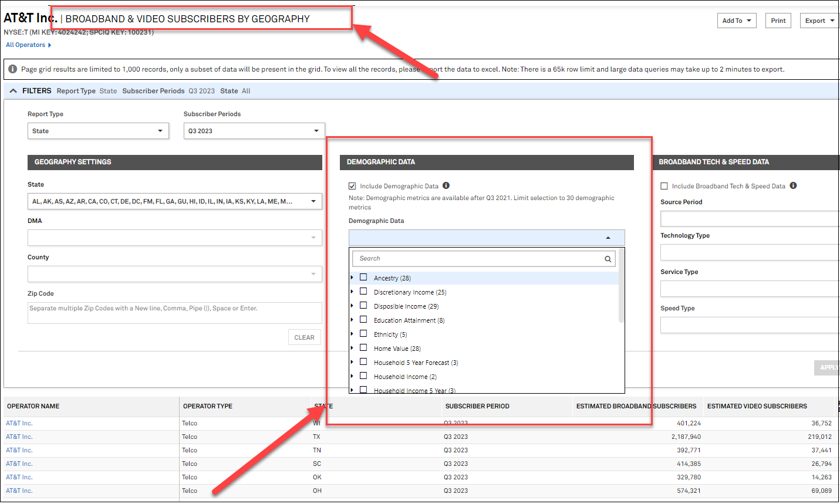
Task: Click the info icon in the page grid notice
Action: [13, 69]
